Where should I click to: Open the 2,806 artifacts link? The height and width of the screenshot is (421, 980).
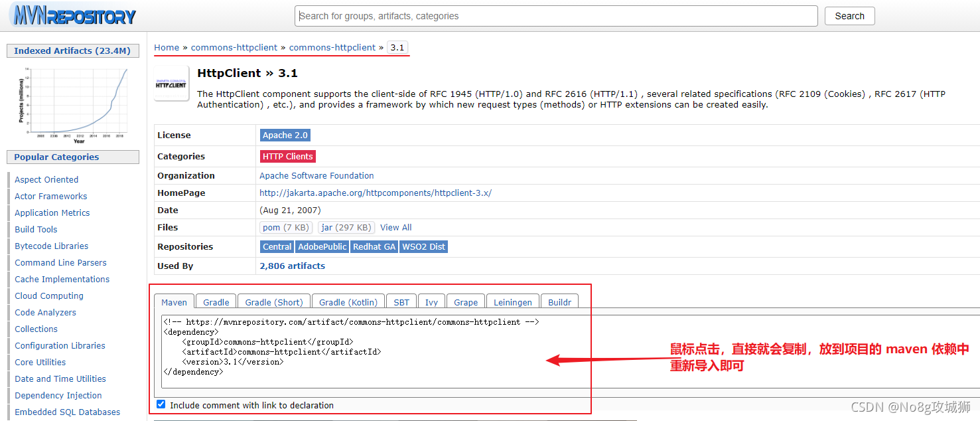tap(293, 266)
